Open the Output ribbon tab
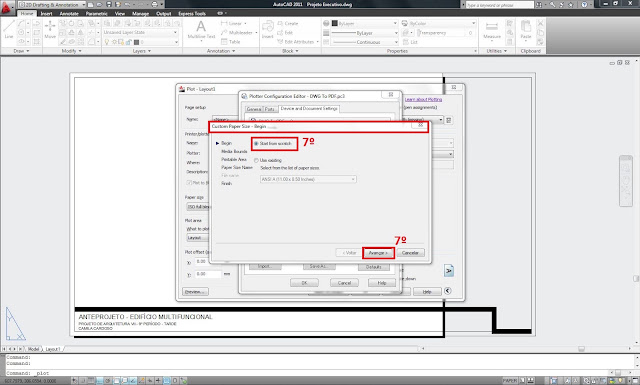 (x=164, y=13)
